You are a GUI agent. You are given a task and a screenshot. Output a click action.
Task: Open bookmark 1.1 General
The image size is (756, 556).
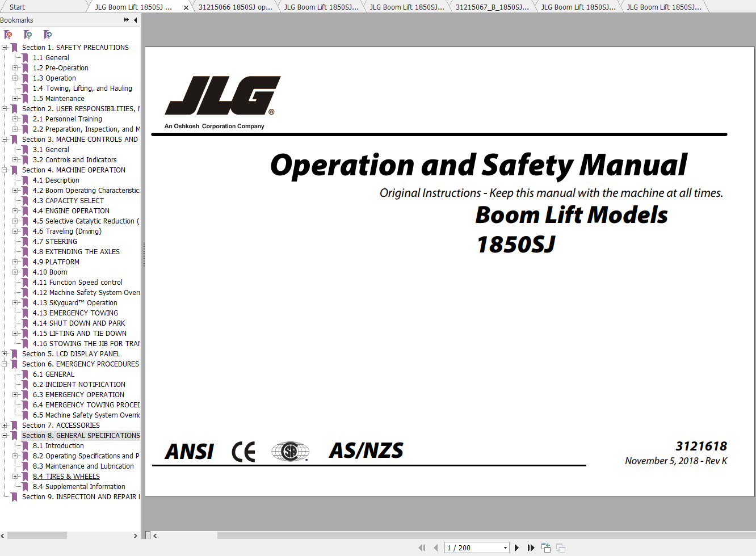(x=51, y=58)
